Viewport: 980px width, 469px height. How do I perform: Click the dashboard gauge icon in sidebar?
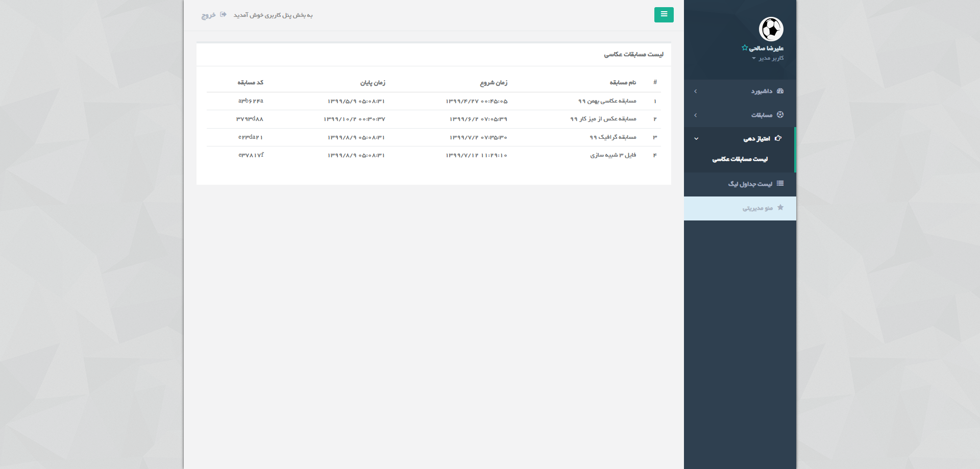tap(780, 91)
